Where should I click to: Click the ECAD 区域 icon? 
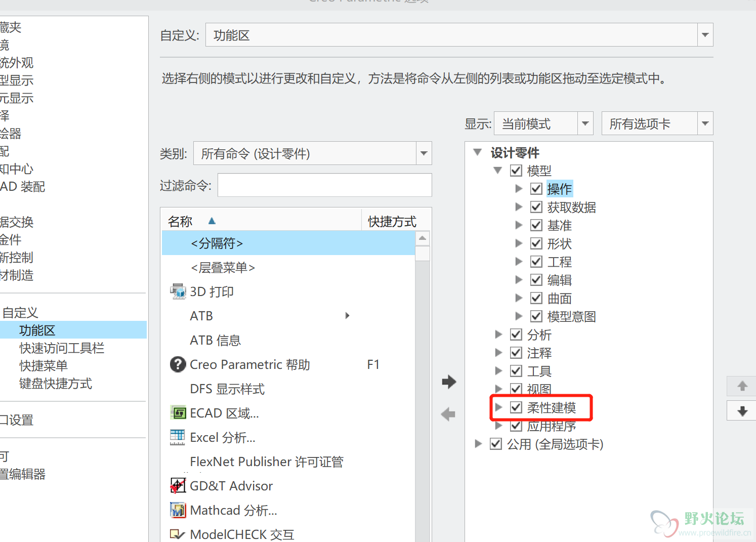(x=178, y=413)
